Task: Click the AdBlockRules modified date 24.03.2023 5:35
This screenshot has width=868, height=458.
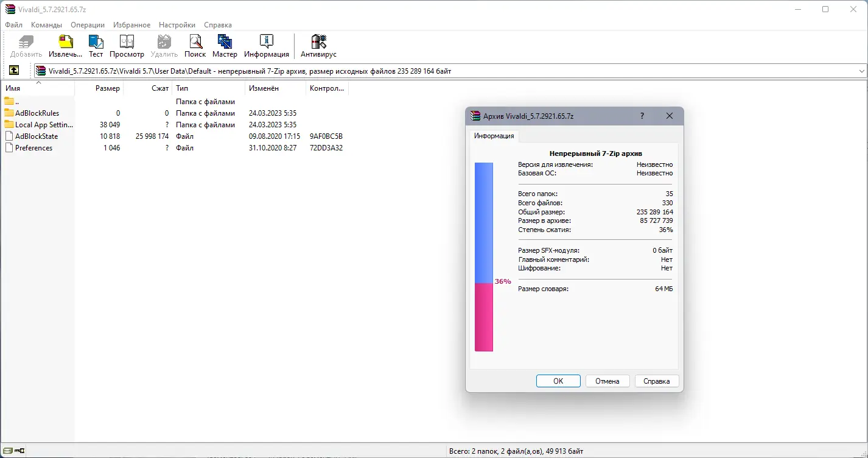Action: (273, 113)
